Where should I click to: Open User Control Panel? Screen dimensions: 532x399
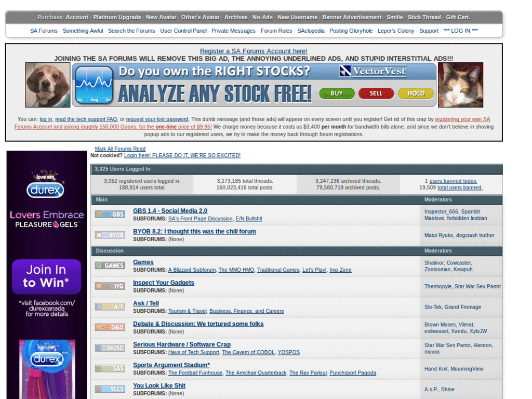[x=183, y=31]
